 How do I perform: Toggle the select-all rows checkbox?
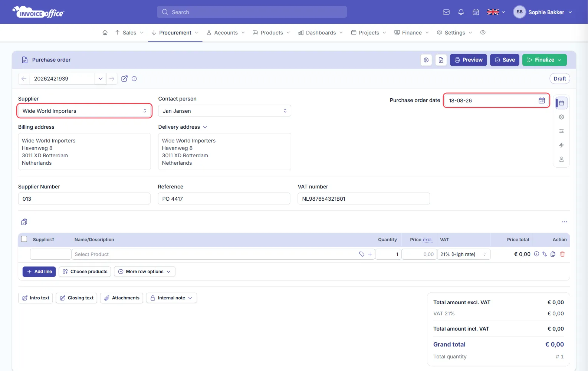click(24, 239)
